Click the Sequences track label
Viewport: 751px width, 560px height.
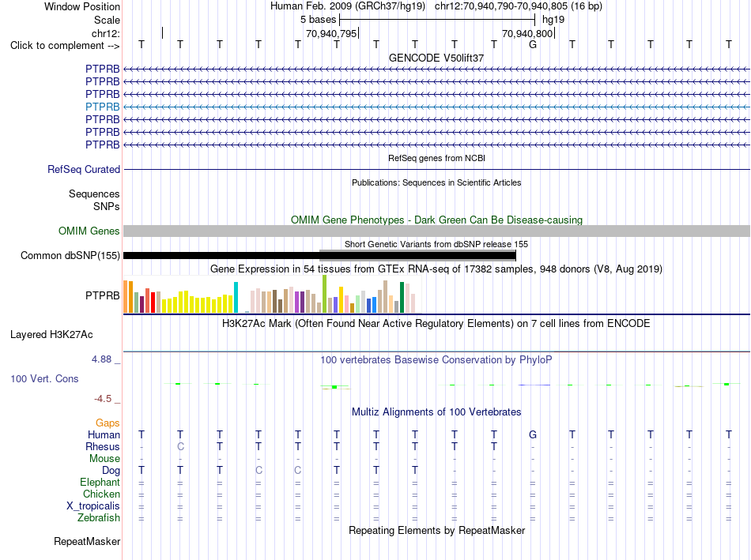[x=94, y=194]
